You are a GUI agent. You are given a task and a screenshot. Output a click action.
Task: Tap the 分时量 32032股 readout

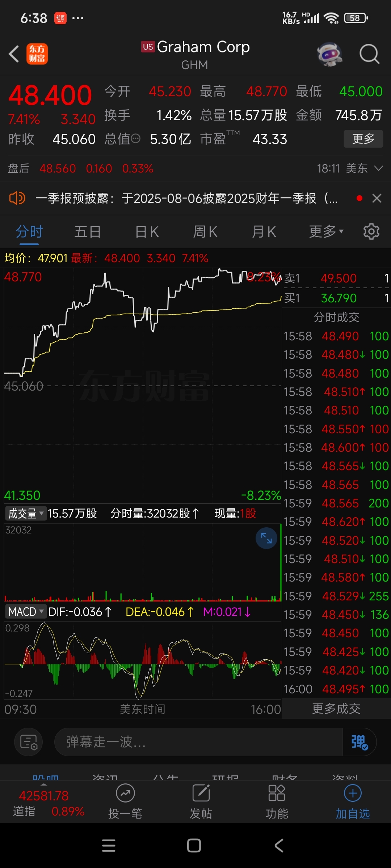(x=155, y=513)
